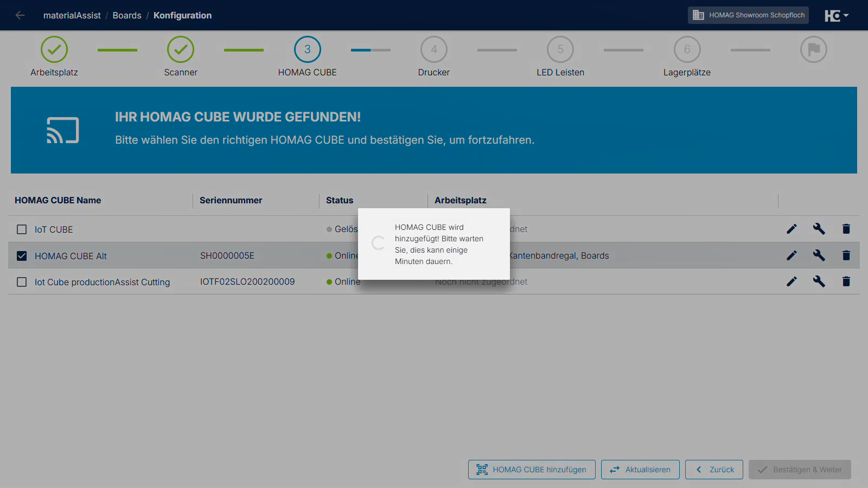
Task: Delete the HOMAG CUBE Alt row
Action: (846, 255)
